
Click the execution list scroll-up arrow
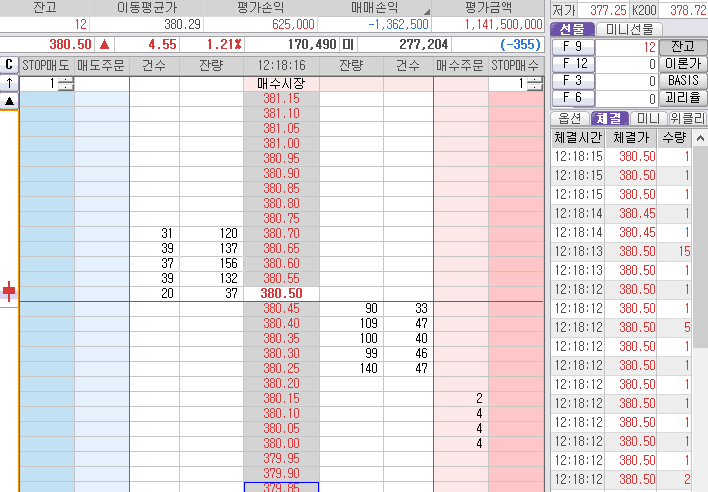point(700,138)
